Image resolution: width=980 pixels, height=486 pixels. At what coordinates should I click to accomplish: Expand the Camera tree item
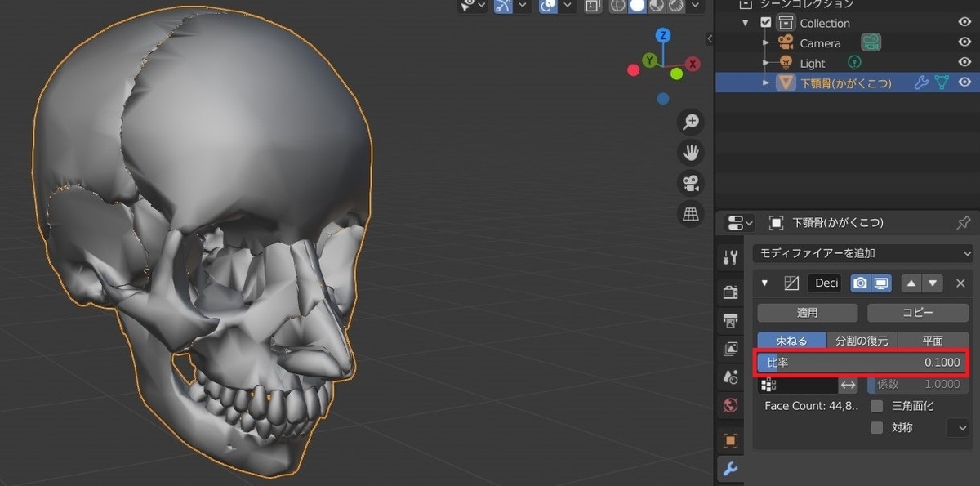[x=765, y=42]
